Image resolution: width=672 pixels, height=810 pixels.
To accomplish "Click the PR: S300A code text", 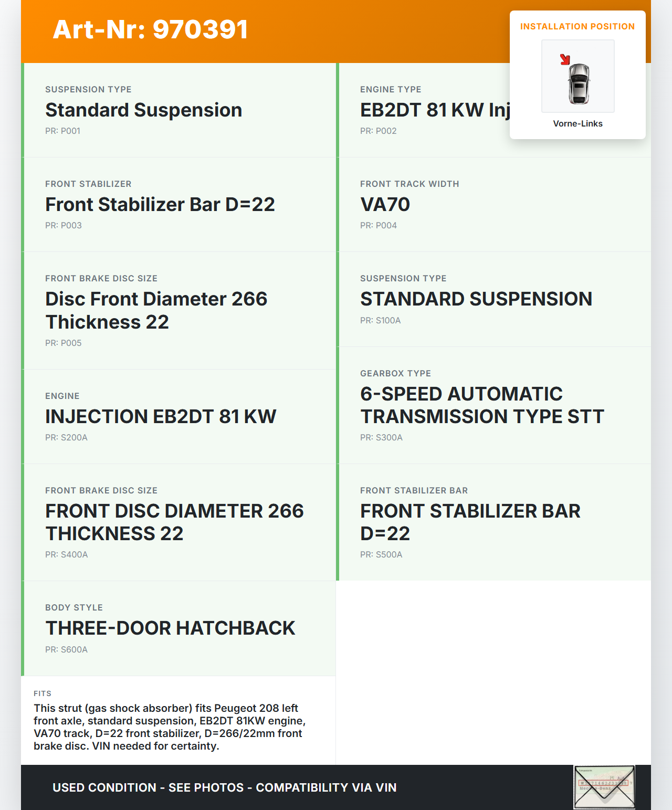I will 381,438.
